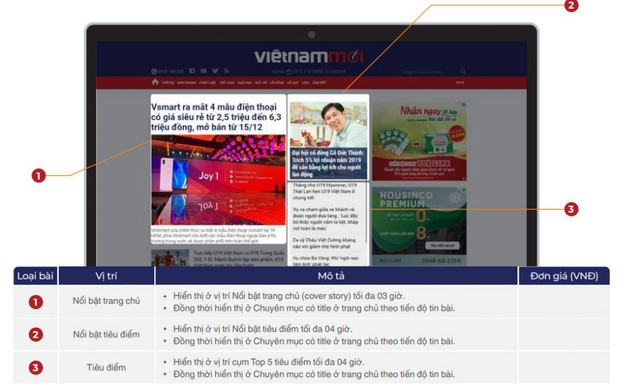Open the 'U19 Myanmar' news list item
640x384 pixels.
point(325,191)
